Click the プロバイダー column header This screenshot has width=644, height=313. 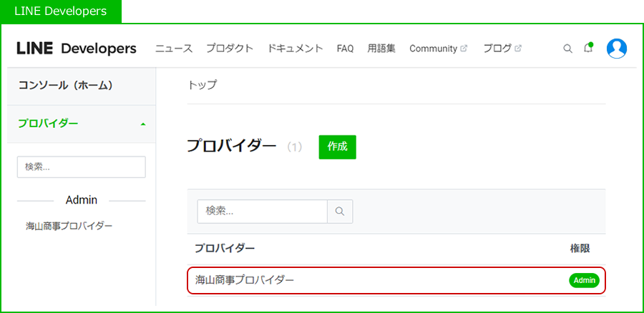coord(225,249)
